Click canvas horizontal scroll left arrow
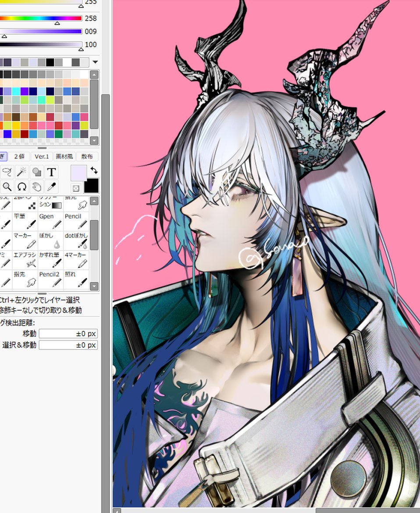This screenshot has width=420, height=513. click(117, 510)
